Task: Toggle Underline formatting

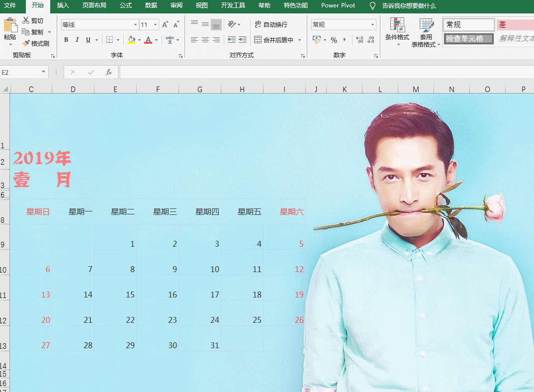Action: click(x=88, y=40)
